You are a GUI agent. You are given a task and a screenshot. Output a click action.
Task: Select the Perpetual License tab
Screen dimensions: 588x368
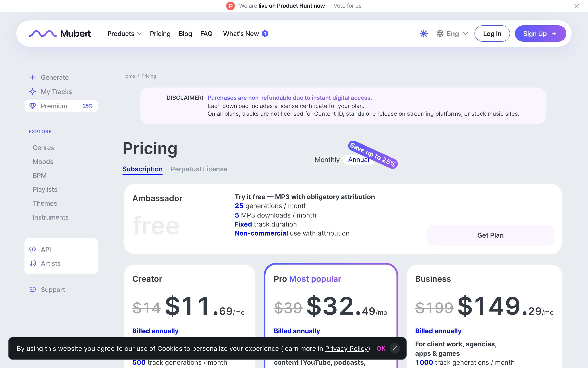click(199, 169)
